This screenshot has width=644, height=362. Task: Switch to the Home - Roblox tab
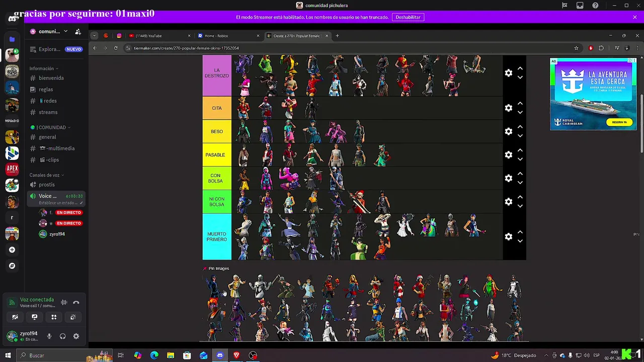pos(229,36)
